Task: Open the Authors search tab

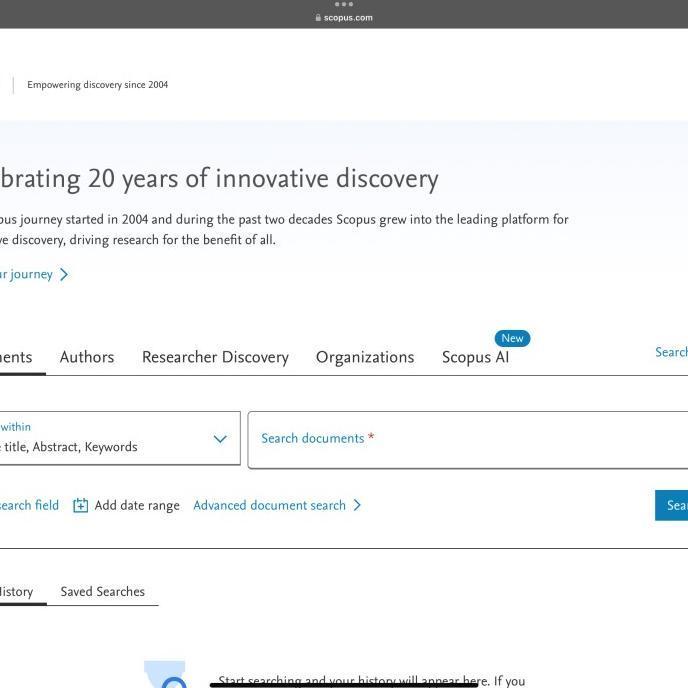Action: pyautogui.click(x=87, y=357)
